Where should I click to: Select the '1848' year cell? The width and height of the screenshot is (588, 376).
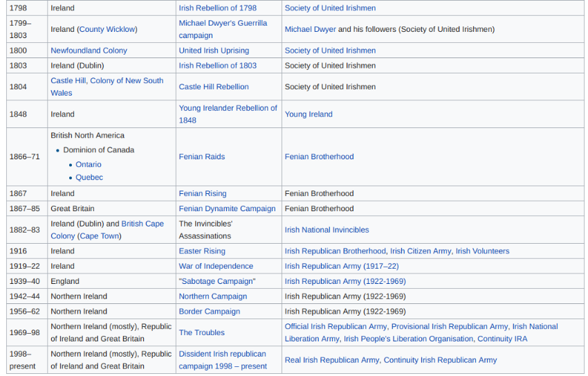click(x=26, y=114)
